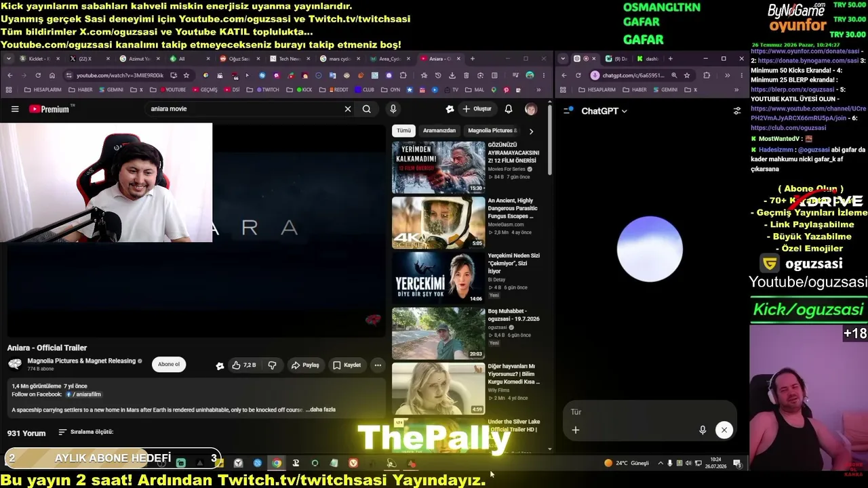Toggle ChatGPT voice mode microphone

pos(703,430)
